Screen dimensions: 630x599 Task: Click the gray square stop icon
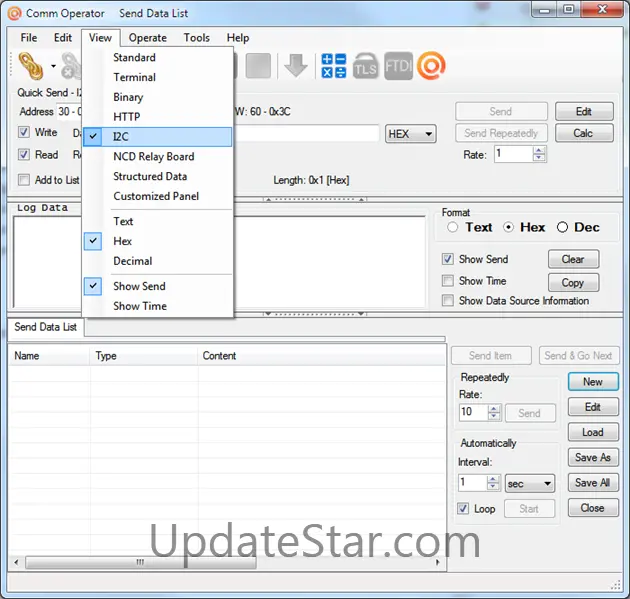click(x=259, y=66)
